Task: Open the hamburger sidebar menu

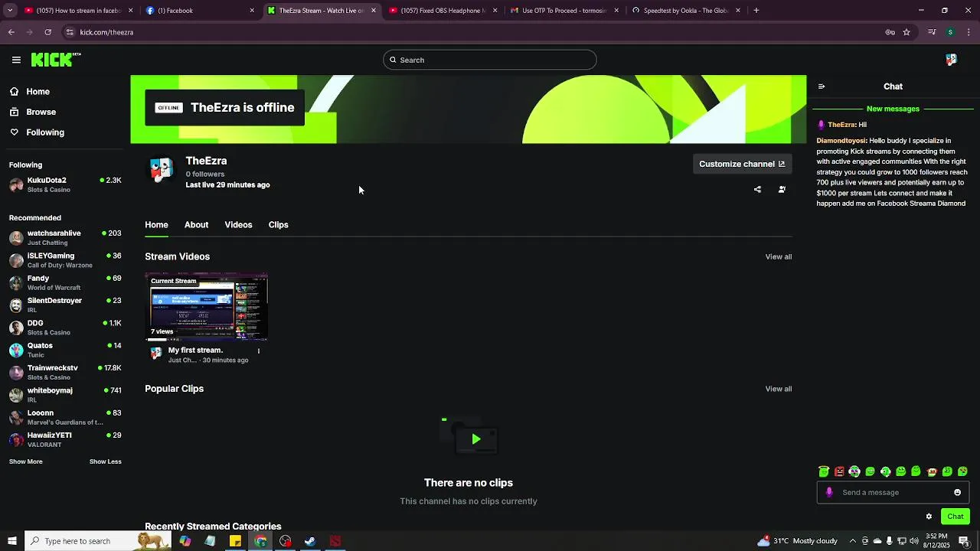Action: coord(16,60)
